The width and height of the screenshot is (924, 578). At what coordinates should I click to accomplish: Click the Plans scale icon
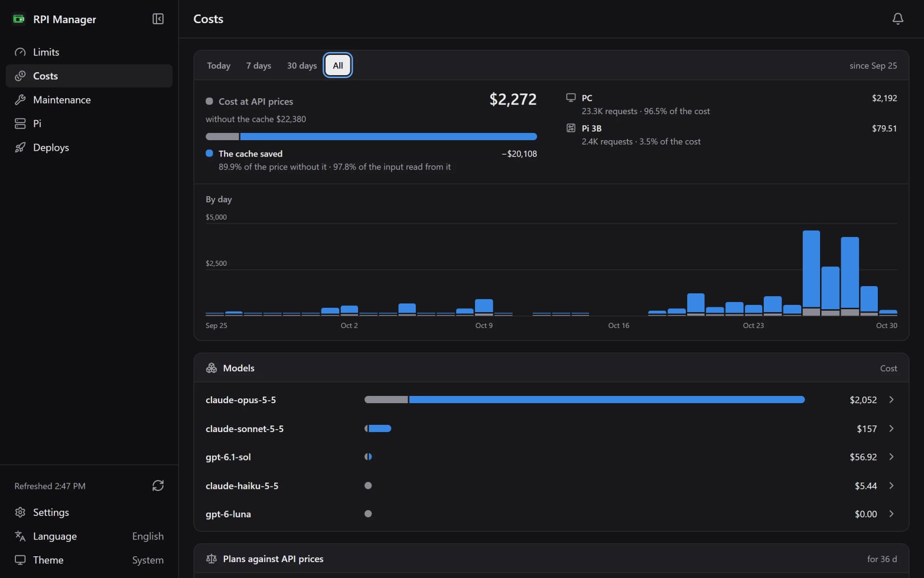(x=211, y=559)
